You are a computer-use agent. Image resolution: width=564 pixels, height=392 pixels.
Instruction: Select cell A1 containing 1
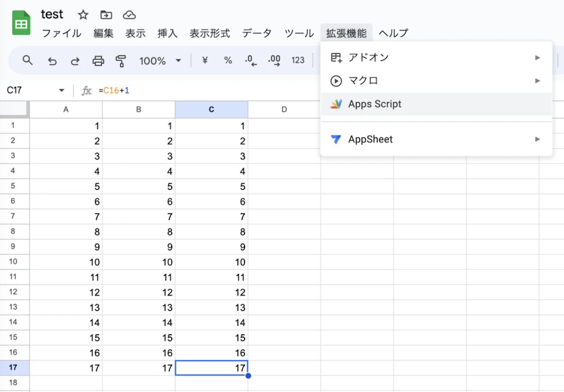(66, 126)
